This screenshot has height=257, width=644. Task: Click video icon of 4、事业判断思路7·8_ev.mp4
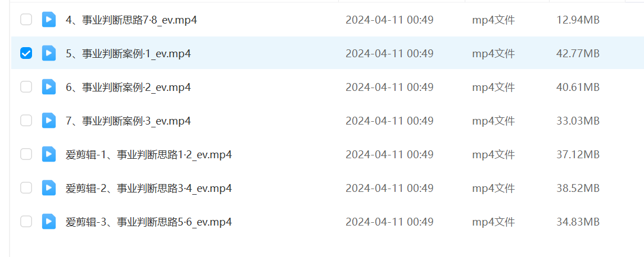(49, 19)
